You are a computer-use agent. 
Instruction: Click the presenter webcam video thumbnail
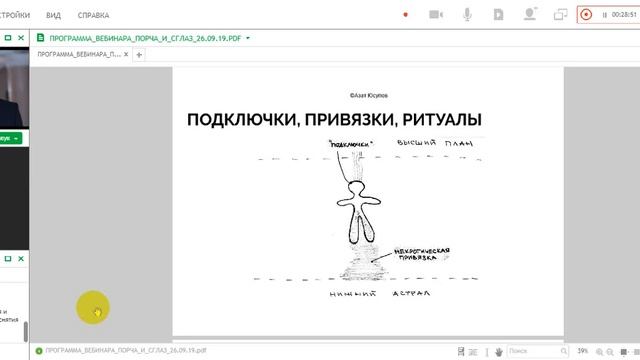14,88
